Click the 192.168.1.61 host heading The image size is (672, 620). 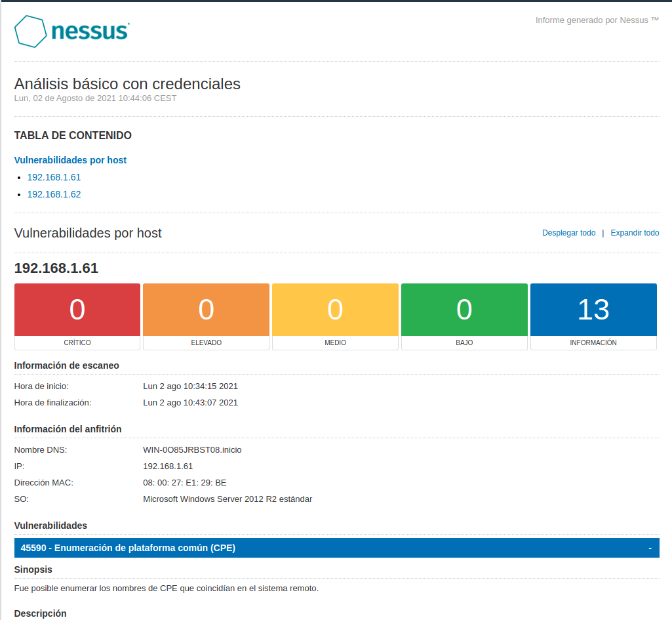[56, 268]
